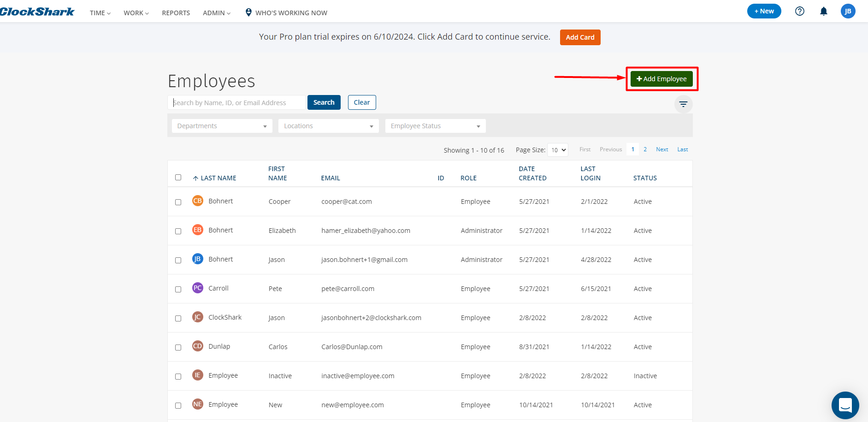Click Pete Carroll's PC avatar icon

pyautogui.click(x=197, y=288)
